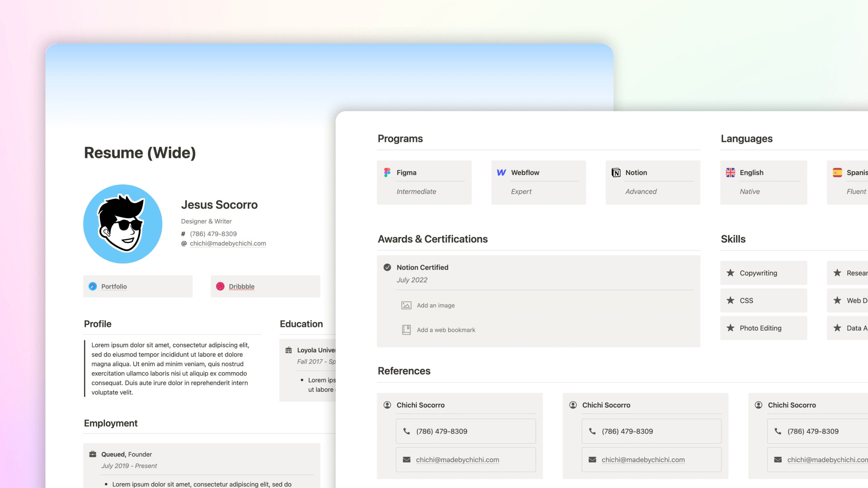Click the person icon beside Chichi Socorro

(x=387, y=405)
